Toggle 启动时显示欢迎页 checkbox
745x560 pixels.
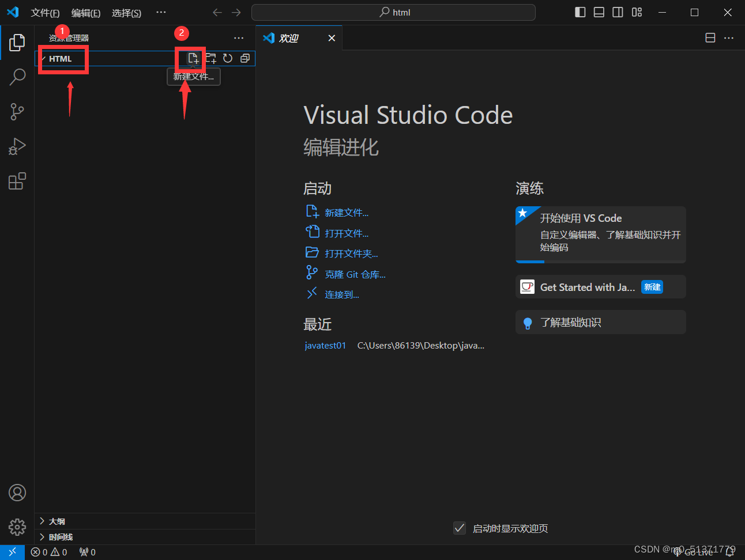pos(460,528)
